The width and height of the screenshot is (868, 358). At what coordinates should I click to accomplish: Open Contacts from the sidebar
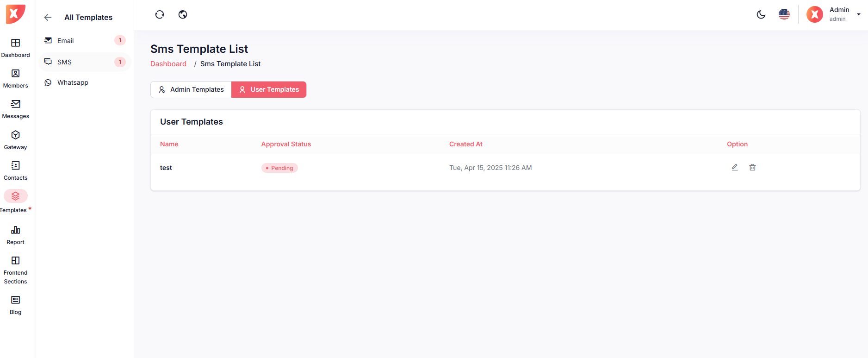16,170
